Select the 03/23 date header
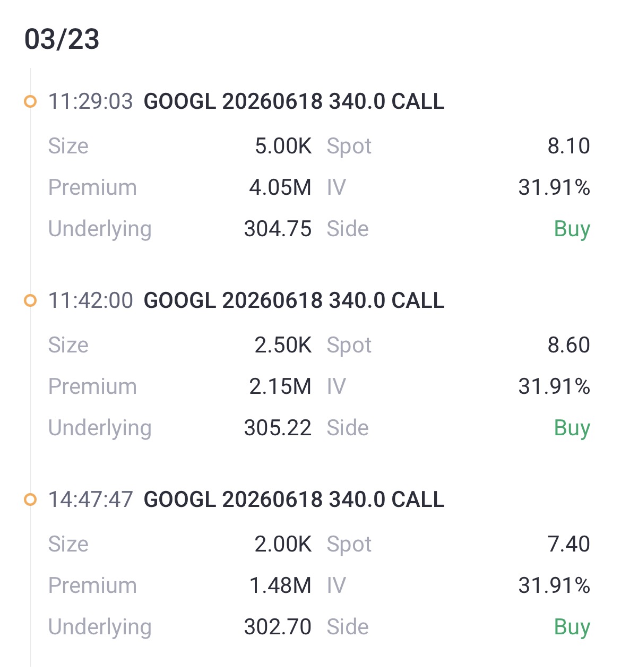The width and height of the screenshot is (621, 672). click(62, 39)
